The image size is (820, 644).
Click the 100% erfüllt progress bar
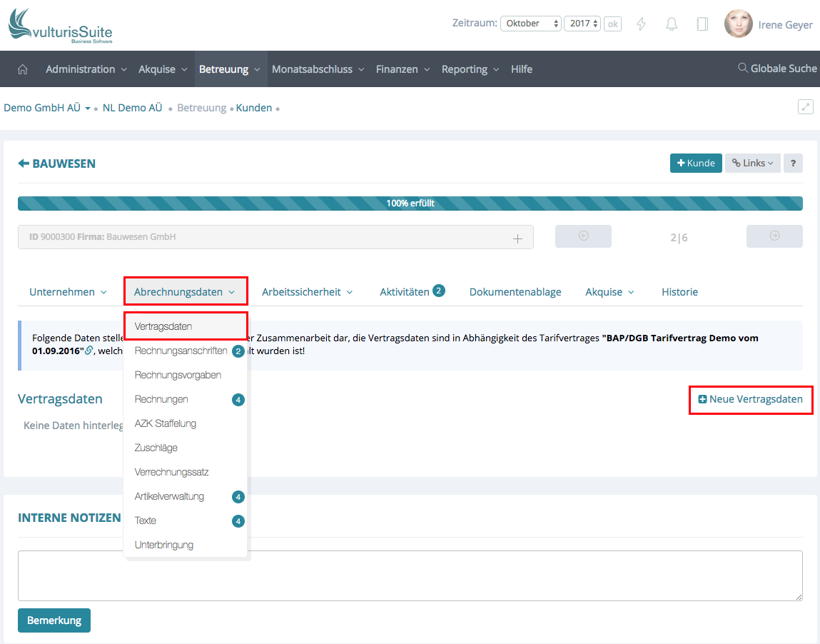pyautogui.click(x=410, y=203)
